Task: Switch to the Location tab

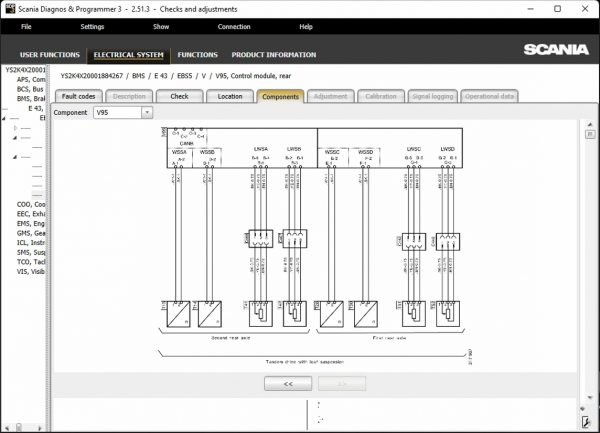Action: [229, 96]
